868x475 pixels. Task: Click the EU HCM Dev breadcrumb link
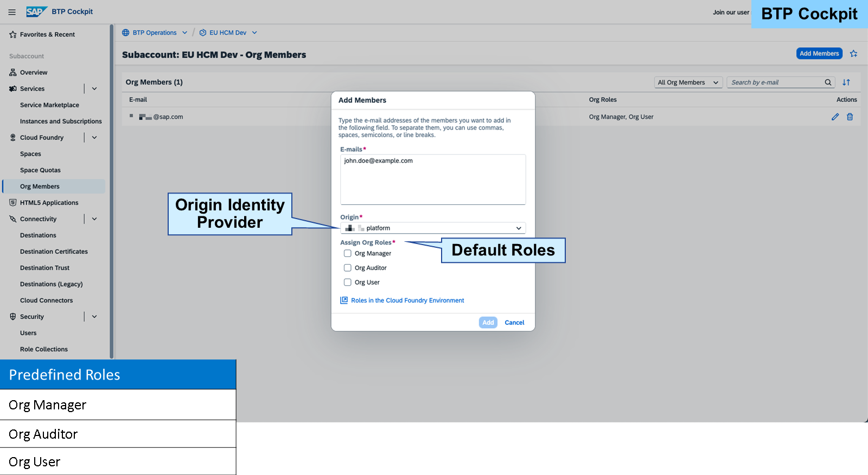pyautogui.click(x=228, y=33)
